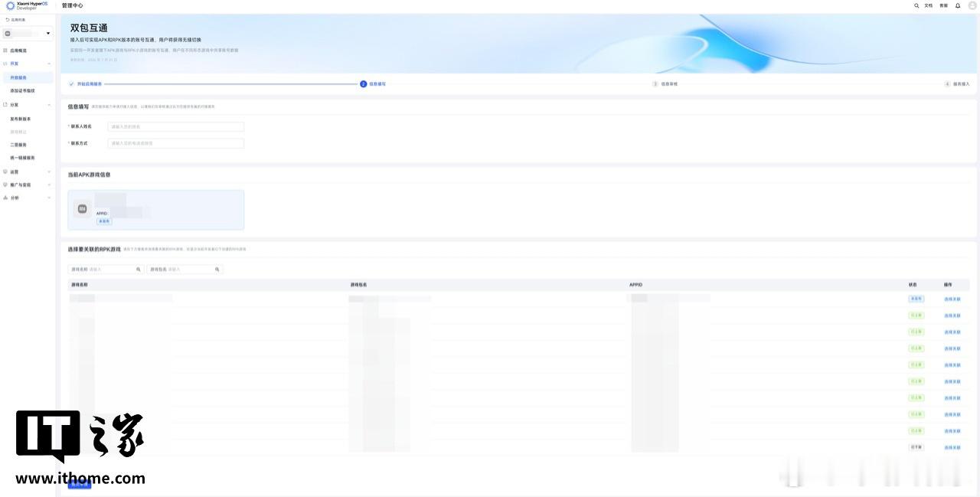Click the 状态 column header

pos(913,285)
